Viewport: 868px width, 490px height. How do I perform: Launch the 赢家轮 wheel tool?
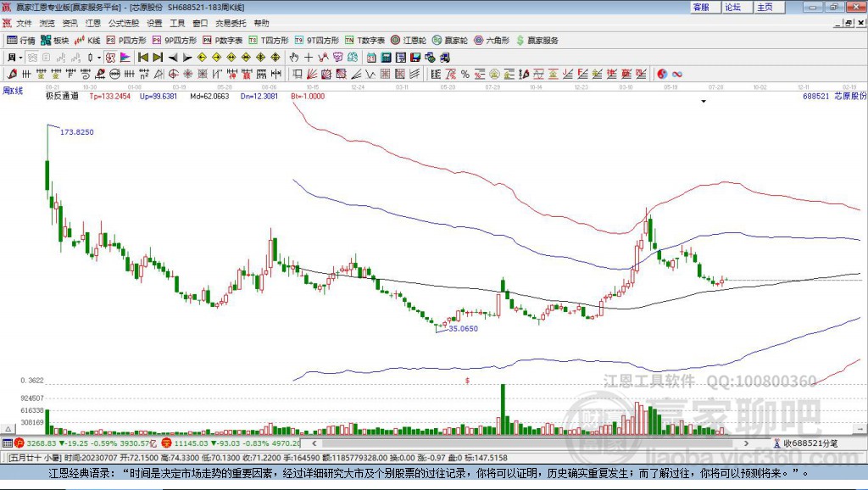tap(449, 41)
